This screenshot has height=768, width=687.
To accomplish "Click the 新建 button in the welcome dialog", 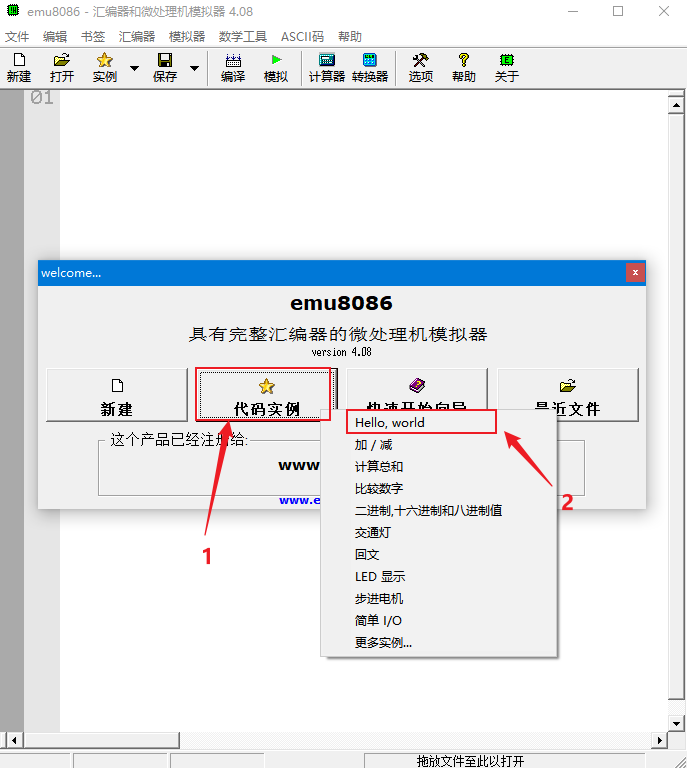I will 117,395.
